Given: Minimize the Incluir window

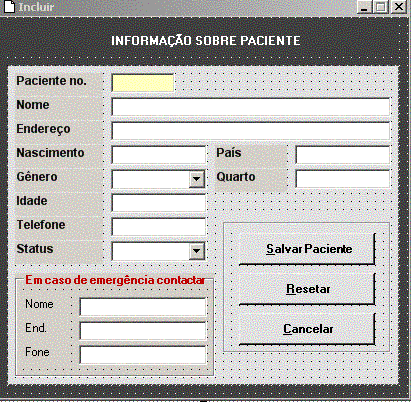Looking at the screenshot, I should click(365, 7).
